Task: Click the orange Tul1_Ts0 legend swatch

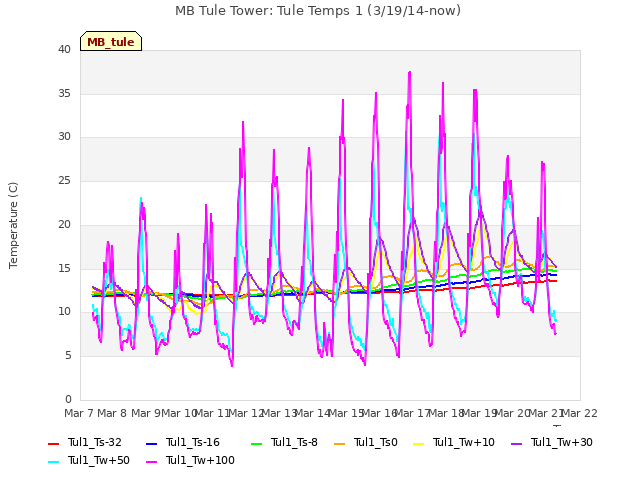Action: (x=340, y=443)
